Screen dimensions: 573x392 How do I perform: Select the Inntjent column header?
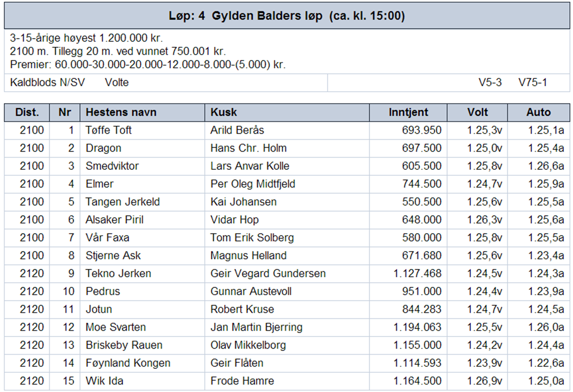click(408, 113)
